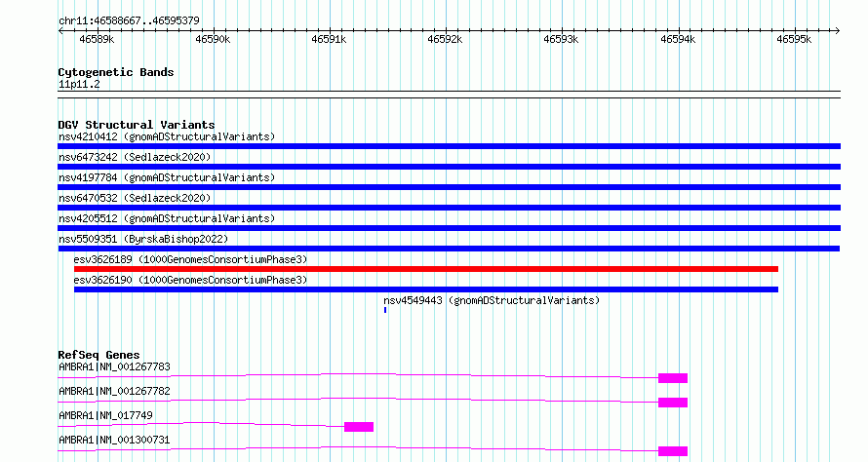Click the AMBRA1|NM_001267783 gene label
The width and height of the screenshot is (868, 462).
pos(114,366)
